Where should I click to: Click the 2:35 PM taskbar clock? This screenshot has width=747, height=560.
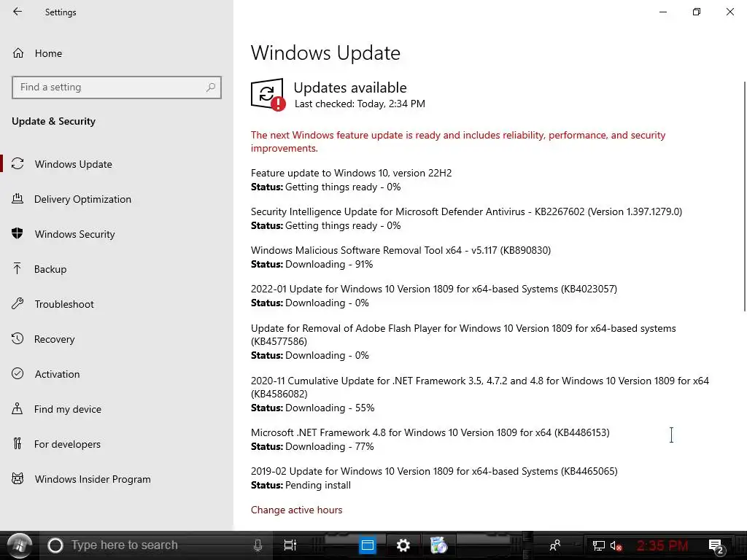[x=662, y=545]
